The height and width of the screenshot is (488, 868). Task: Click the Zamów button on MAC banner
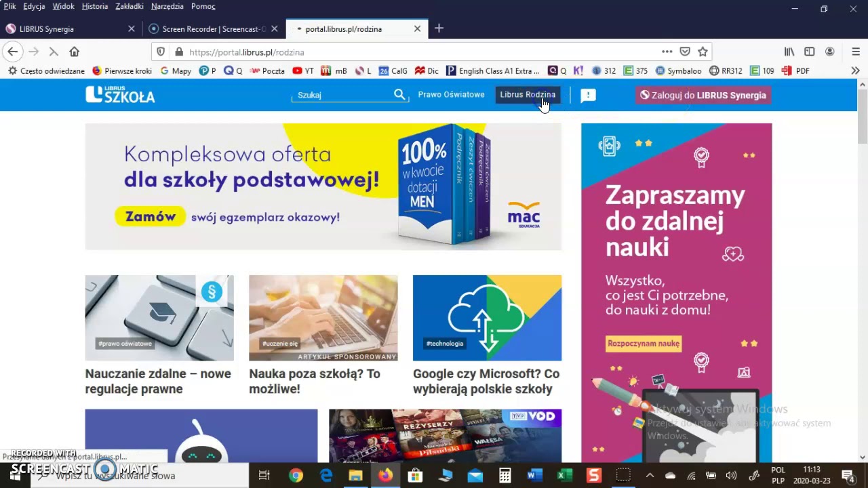[x=150, y=217]
